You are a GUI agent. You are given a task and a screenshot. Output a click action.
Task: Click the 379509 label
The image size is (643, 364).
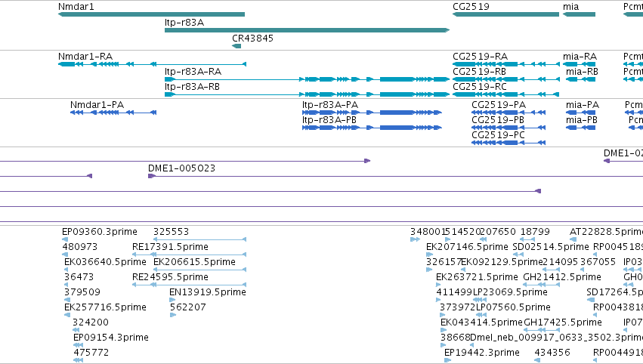[x=82, y=292]
